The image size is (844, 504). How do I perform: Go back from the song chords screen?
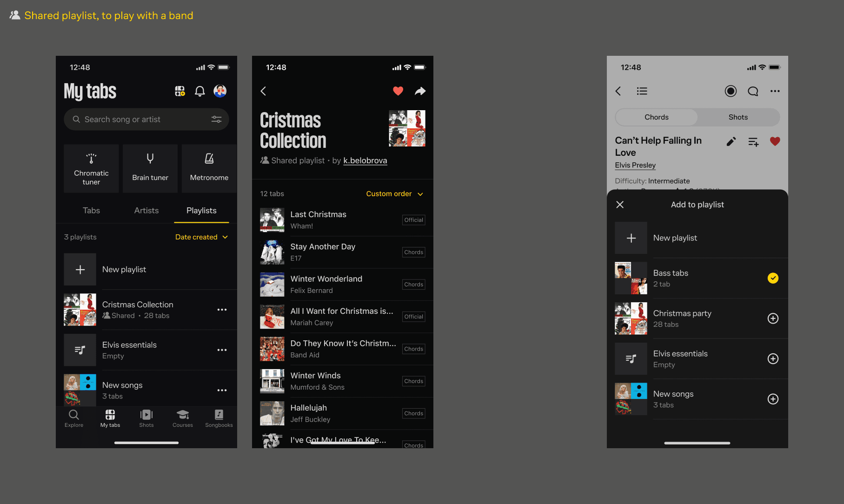(618, 91)
